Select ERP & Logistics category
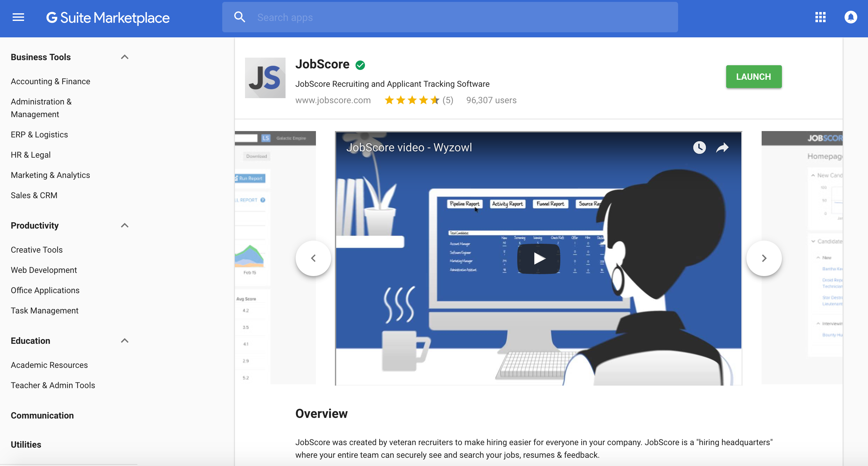Screen dimensions: 868x466 [40, 135]
